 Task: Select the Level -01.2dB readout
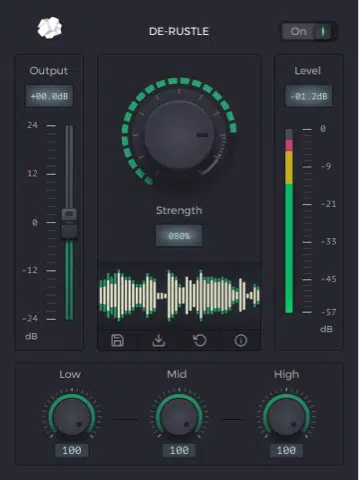pos(308,96)
